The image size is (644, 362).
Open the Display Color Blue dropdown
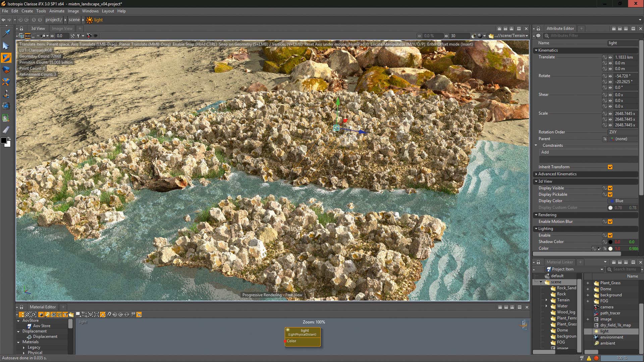[x=623, y=201]
